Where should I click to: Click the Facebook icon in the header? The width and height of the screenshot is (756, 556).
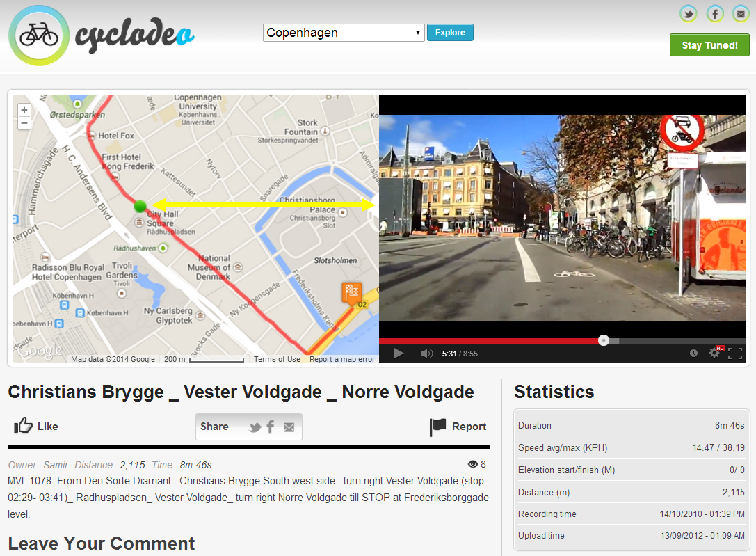click(715, 14)
